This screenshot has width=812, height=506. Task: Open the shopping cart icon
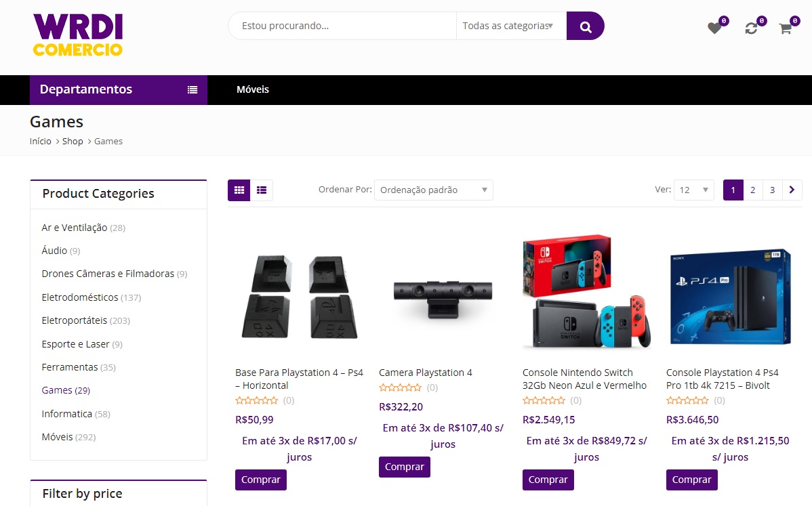coord(785,28)
